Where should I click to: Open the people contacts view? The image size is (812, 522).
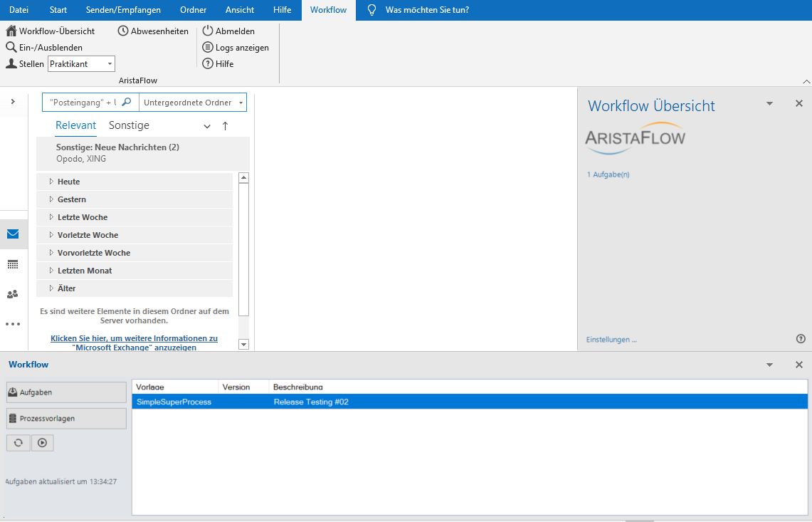pyautogui.click(x=13, y=294)
